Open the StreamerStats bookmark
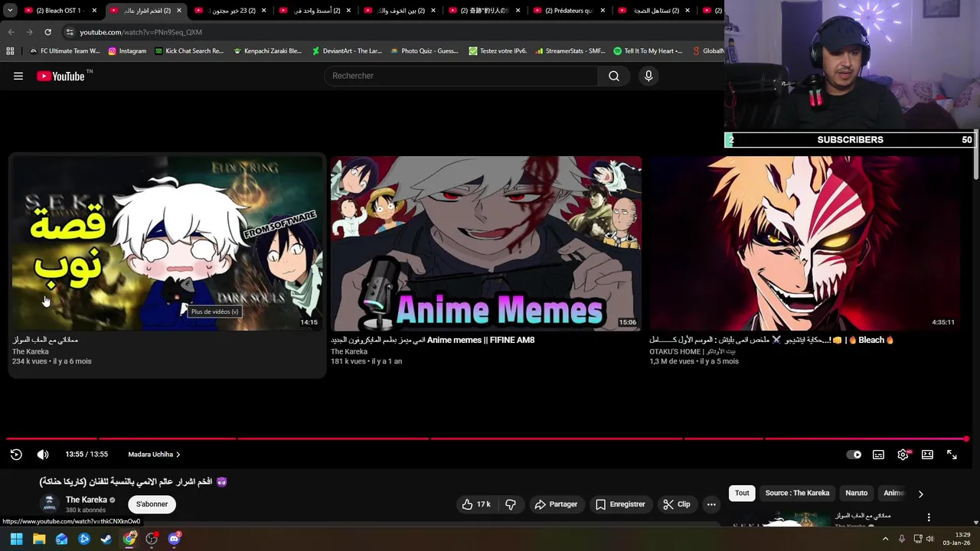980x551 pixels. click(x=570, y=51)
